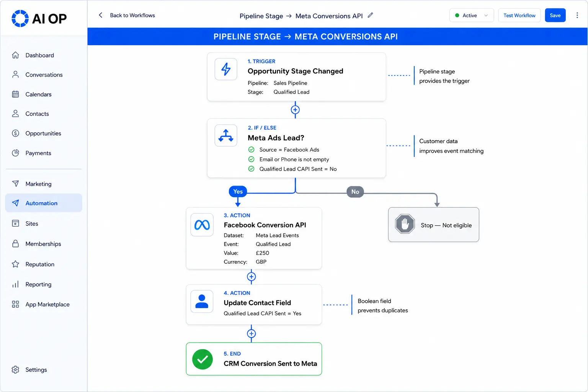Select Opportunities menu item
Viewport: 588px width, 392px height.
pos(44,133)
